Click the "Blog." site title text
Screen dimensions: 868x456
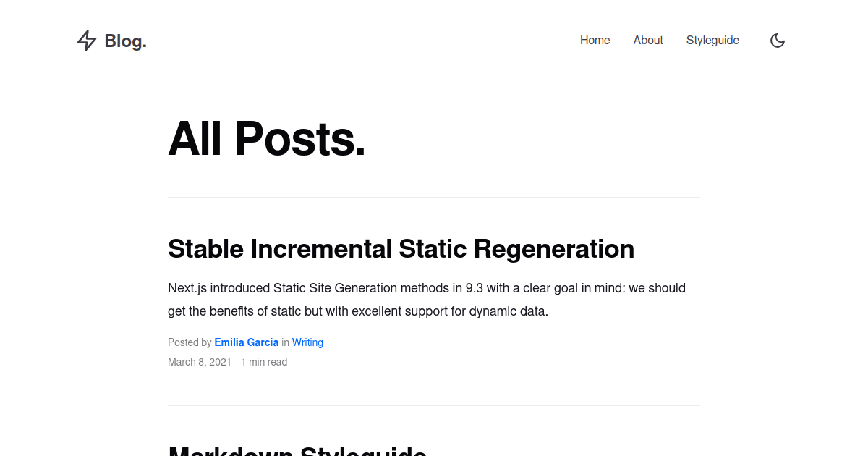tap(126, 41)
